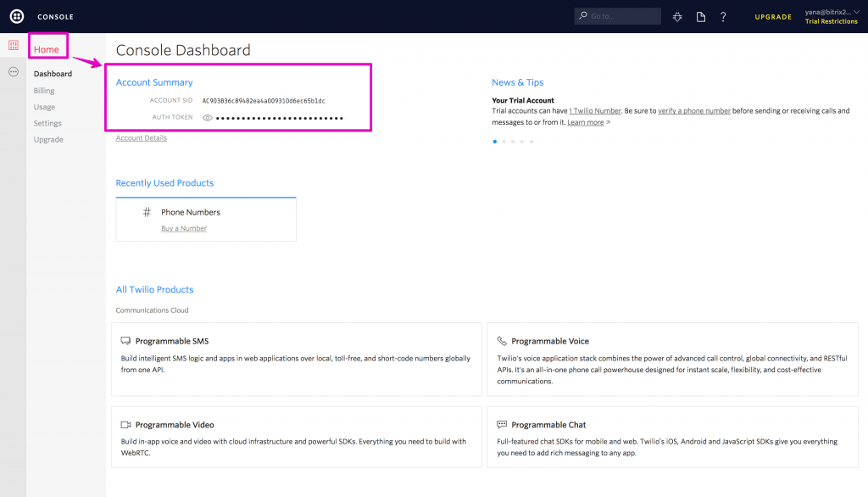Open the Phone Numbers product title

191,212
